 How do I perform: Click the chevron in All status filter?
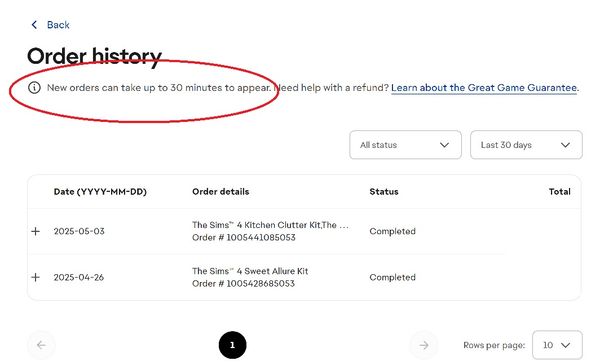coord(444,145)
